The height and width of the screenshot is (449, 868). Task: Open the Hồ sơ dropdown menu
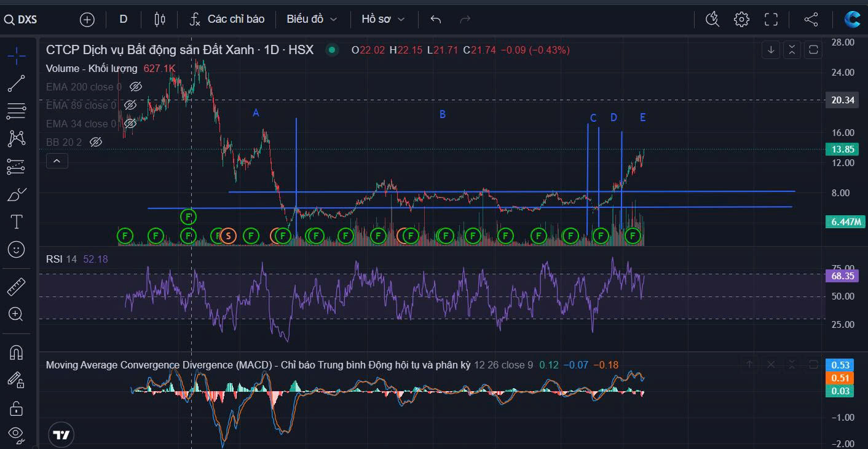point(383,19)
